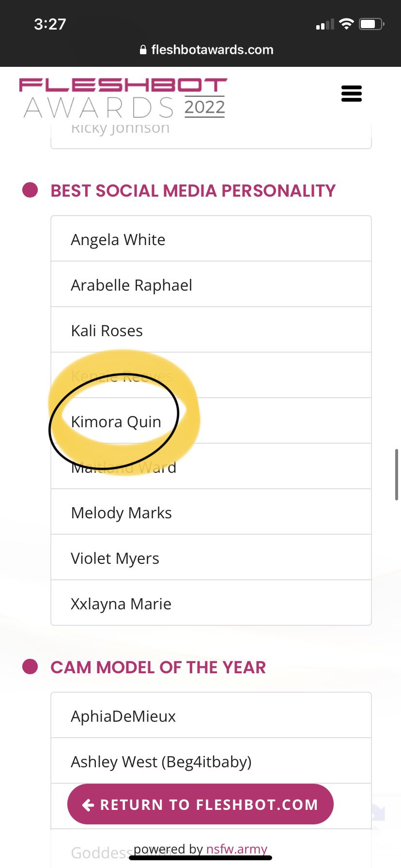Select Ashley West (Beg4itbaby) option
401x868 pixels.
point(211,761)
